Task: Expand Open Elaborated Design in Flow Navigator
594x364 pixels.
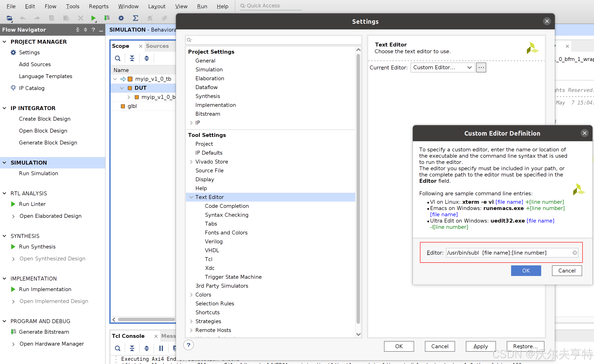Action: point(13,216)
